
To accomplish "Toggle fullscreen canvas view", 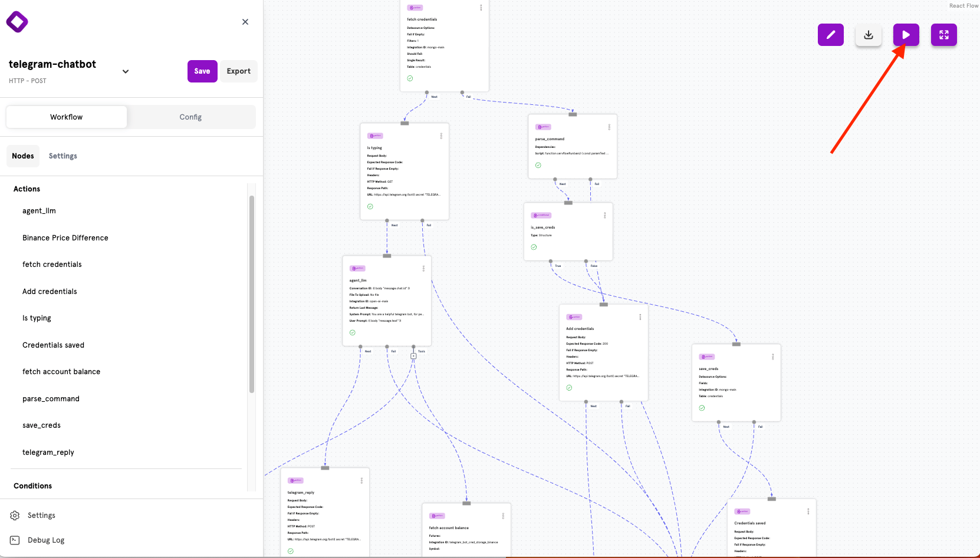I will pos(944,35).
